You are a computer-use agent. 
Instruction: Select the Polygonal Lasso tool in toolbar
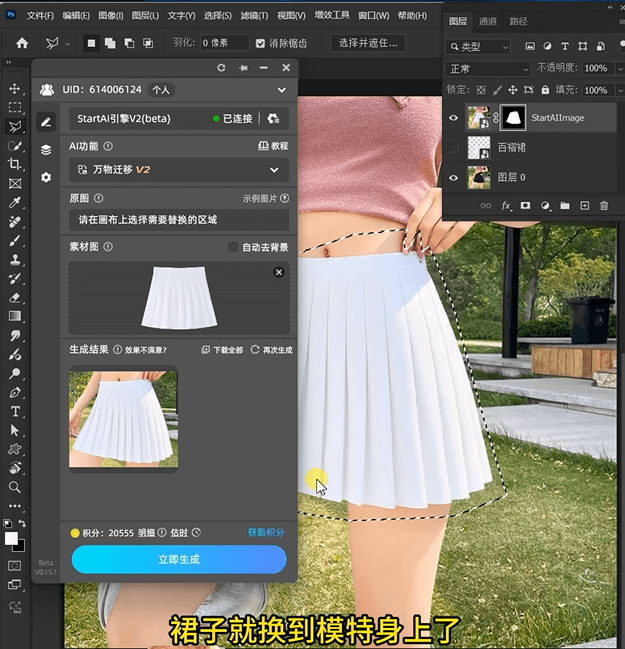[15, 127]
